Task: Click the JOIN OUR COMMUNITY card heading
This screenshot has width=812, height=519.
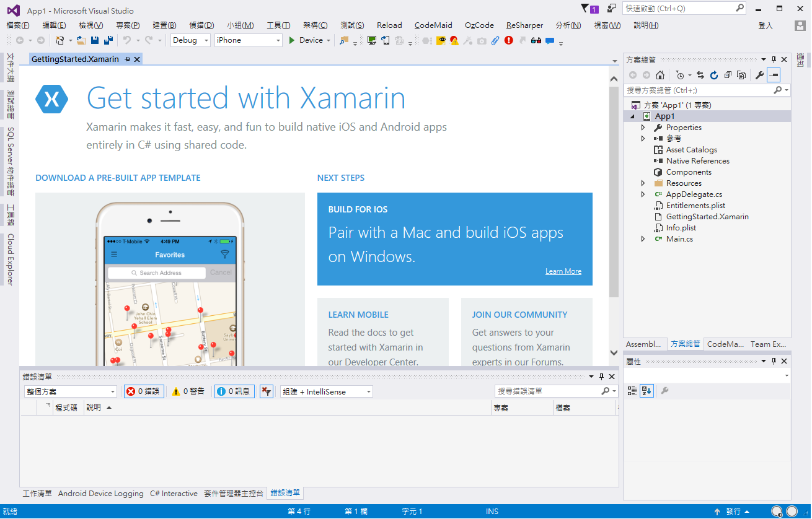Action: tap(519, 315)
